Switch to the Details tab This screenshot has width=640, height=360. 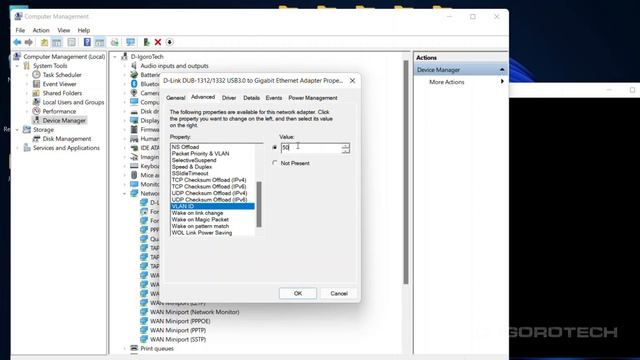click(251, 98)
